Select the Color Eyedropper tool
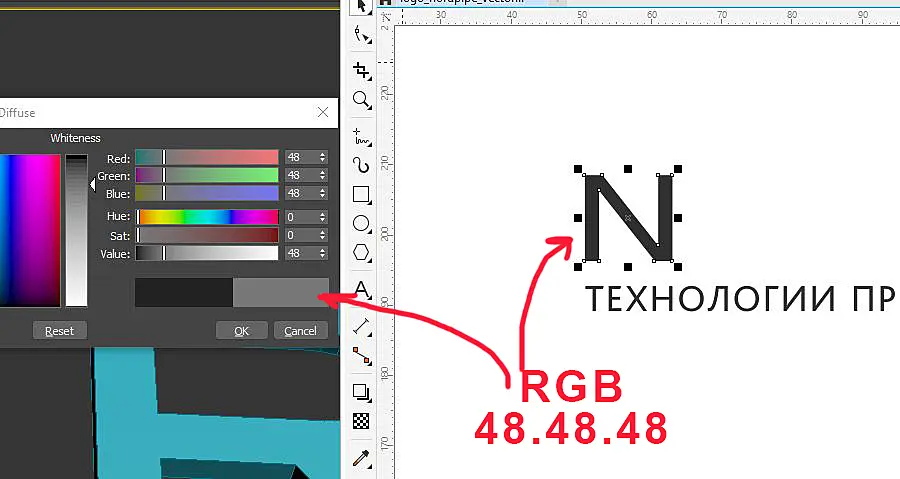 tap(361, 458)
